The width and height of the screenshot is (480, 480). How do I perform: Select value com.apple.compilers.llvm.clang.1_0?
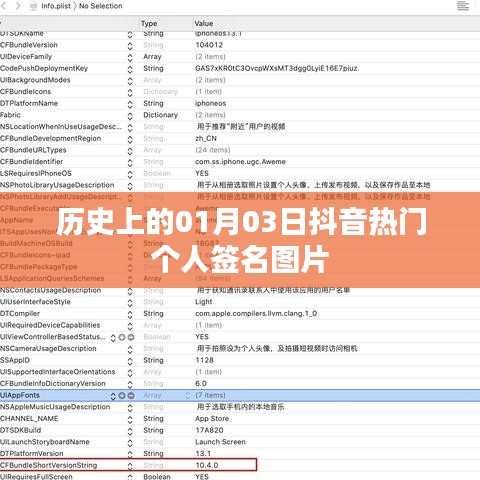(256, 314)
